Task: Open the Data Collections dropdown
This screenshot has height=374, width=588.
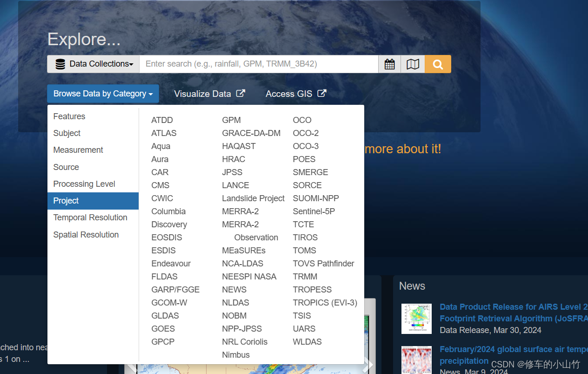Action: click(x=94, y=64)
